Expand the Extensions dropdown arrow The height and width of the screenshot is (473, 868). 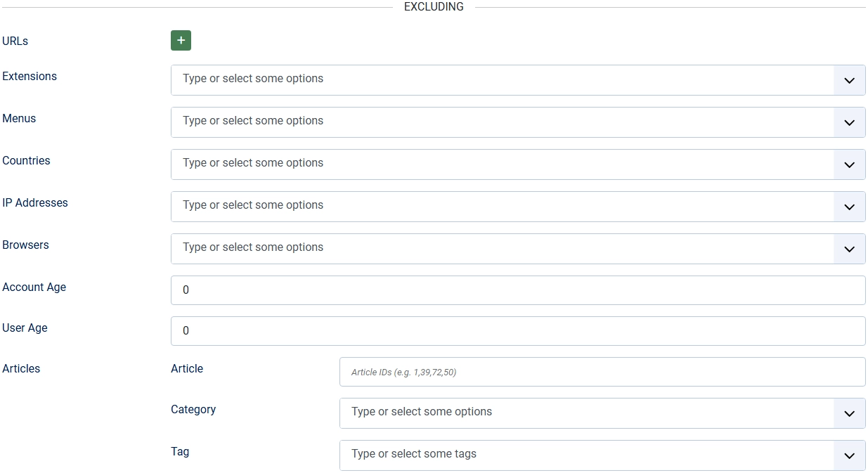pos(849,79)
